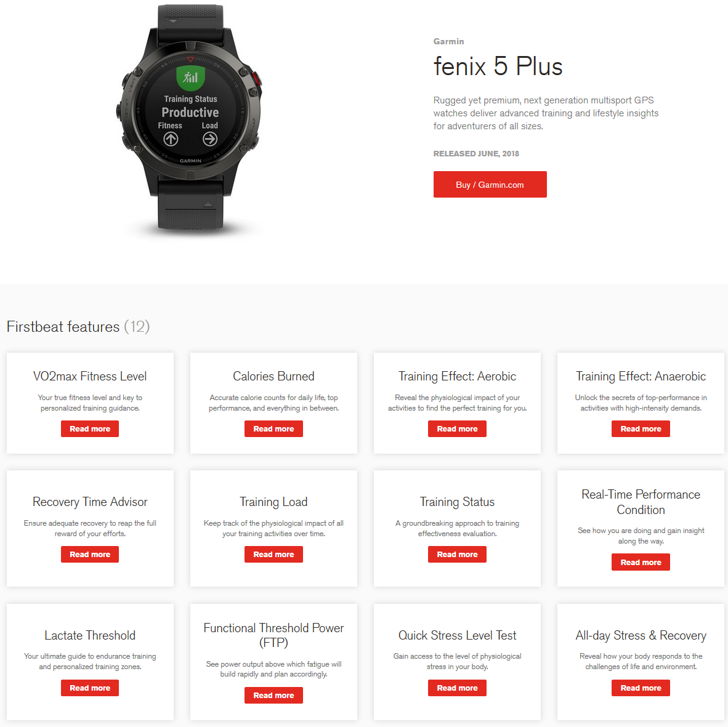Click the Firstbeat features (12) heading
Image resolution: width=728 pixels, height=727 pixels.
[x=78, y=327]
